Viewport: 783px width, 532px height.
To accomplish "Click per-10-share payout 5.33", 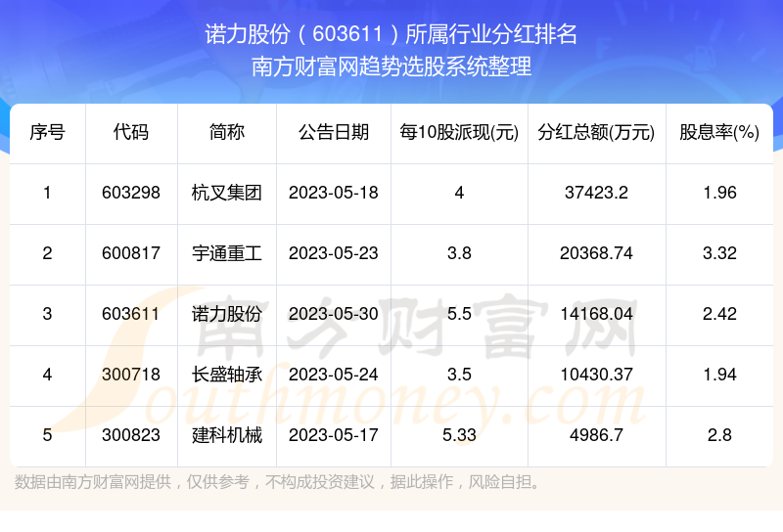I will click(x=459, y=435).
